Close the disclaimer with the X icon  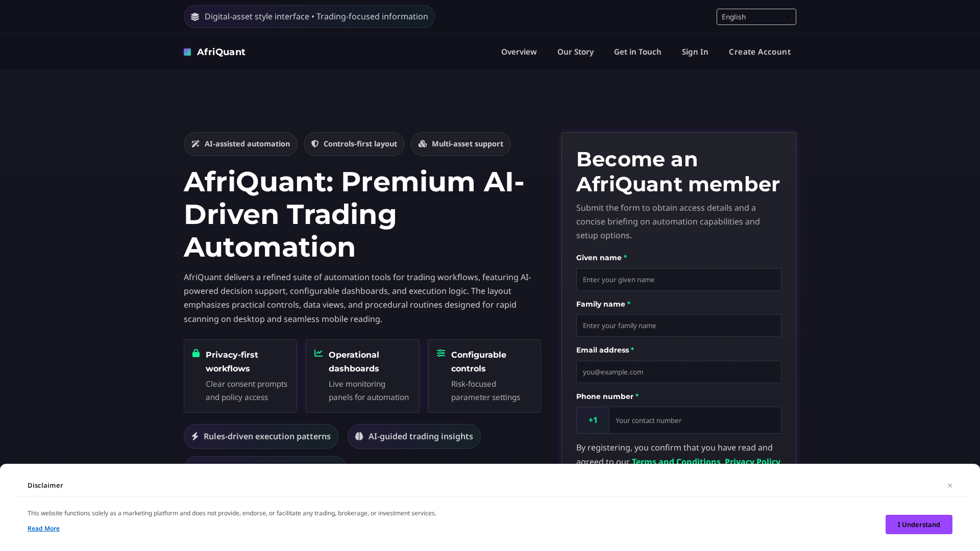pos(950,486)
